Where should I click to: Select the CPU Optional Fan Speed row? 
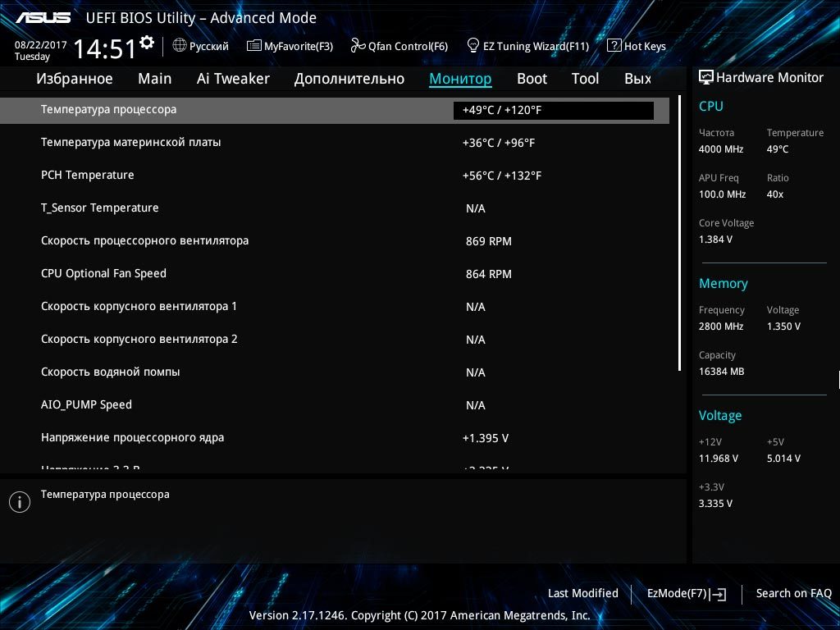pos(335,274)
